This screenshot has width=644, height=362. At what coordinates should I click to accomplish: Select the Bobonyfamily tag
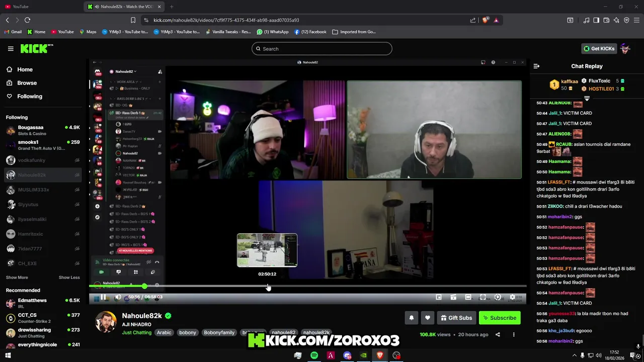coord(219,332)
